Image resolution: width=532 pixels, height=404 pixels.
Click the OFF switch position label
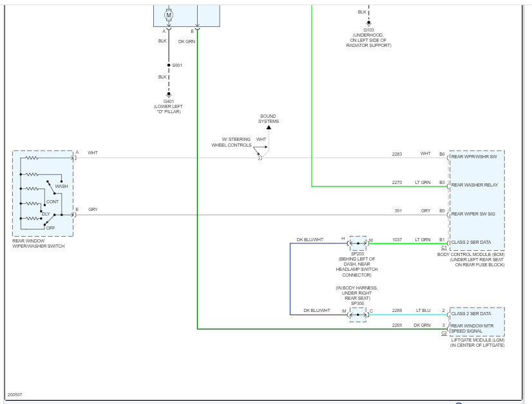point(50,228)
